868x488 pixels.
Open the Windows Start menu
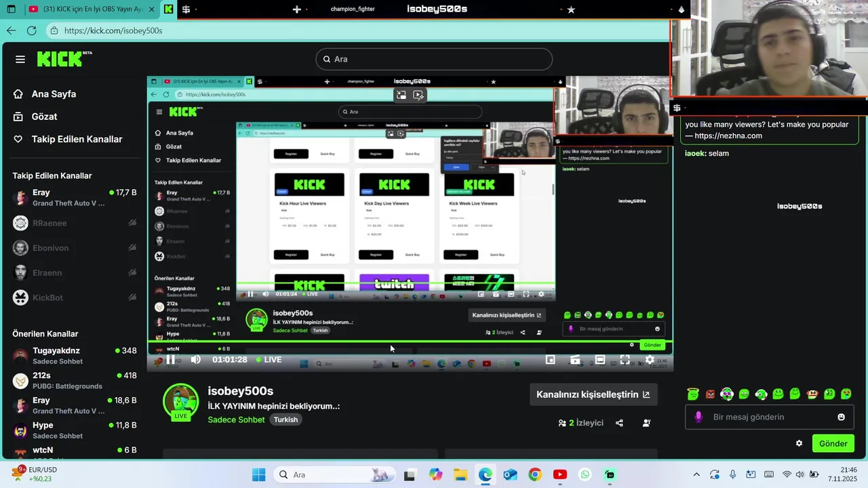[258, 474]
